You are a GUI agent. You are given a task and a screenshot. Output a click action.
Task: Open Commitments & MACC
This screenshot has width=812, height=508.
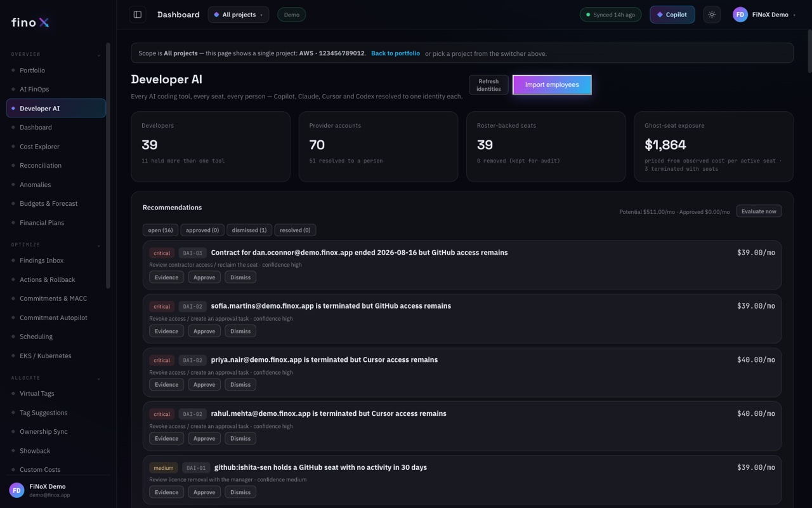click(x=56, y=298)
